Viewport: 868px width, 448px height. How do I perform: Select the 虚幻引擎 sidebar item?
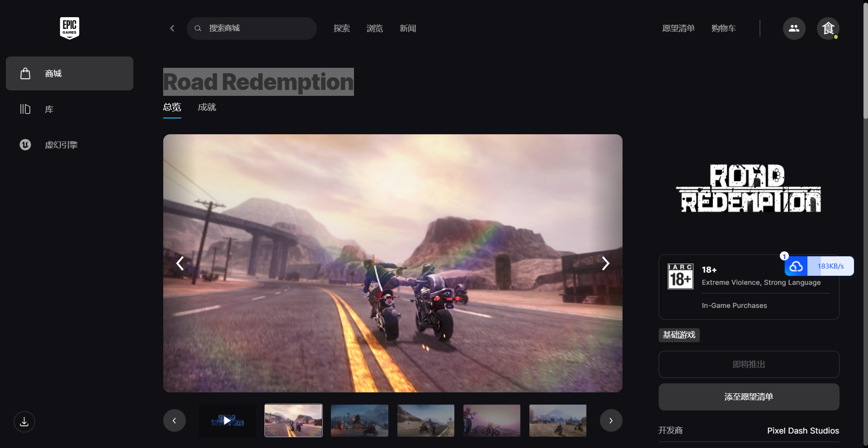coord(70,145)
